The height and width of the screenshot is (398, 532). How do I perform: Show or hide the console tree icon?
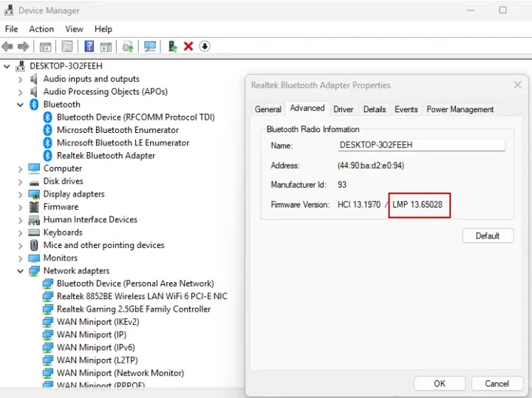pyautogui.click(x=46, y=47)
